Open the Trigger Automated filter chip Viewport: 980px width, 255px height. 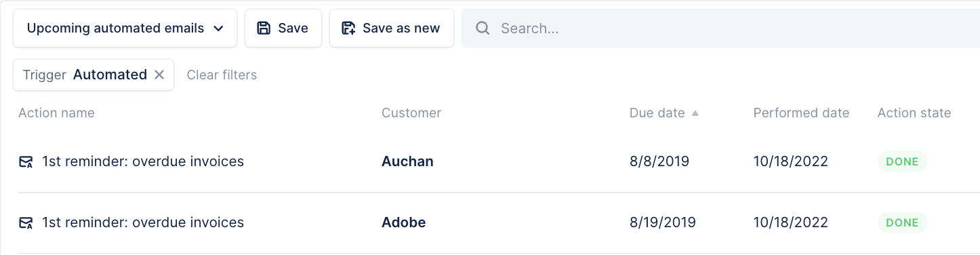(x=85, y=75)
